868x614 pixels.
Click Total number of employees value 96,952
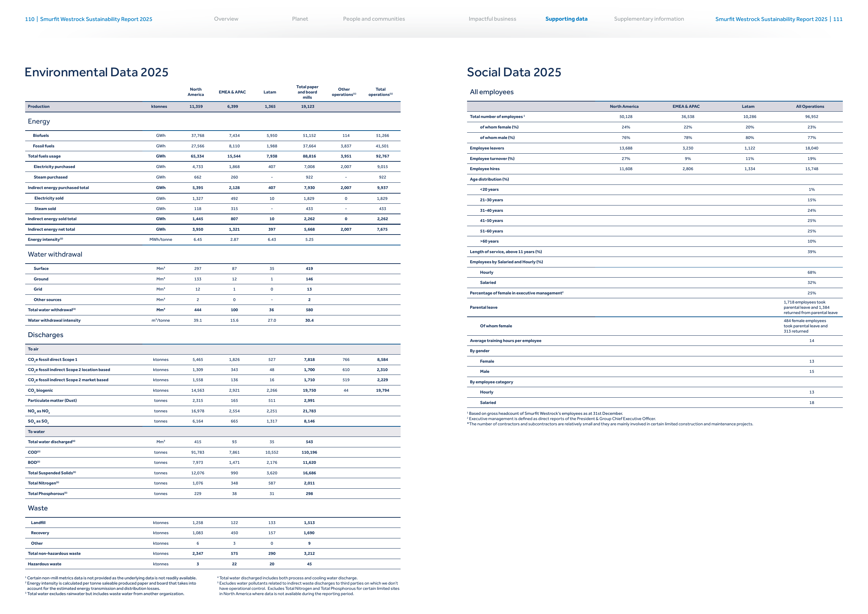point(811,117)
